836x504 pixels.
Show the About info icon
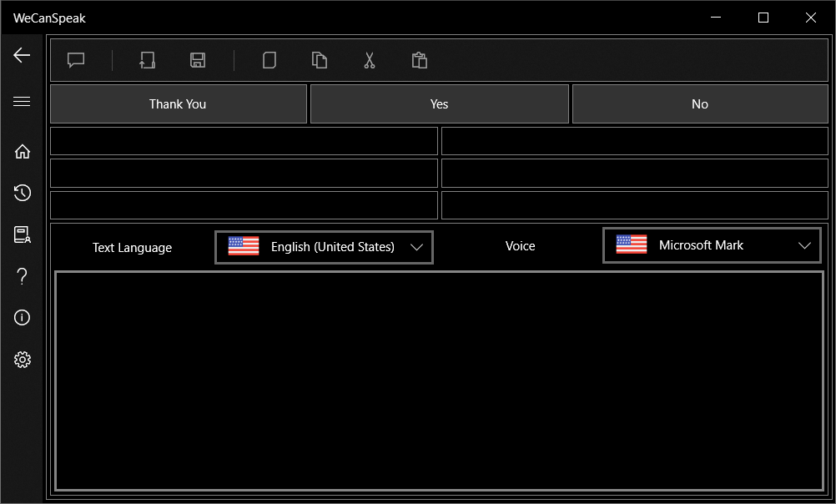(22, 318)
